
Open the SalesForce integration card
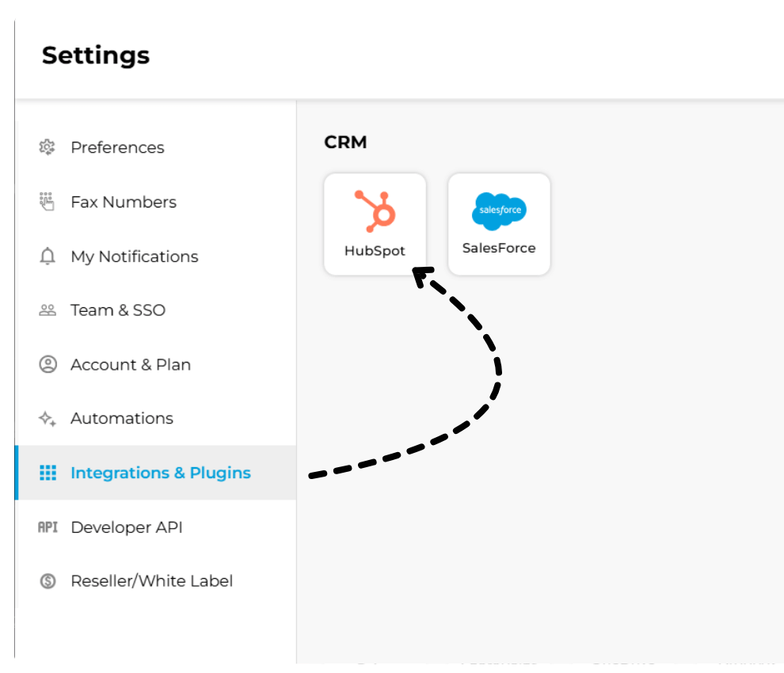tap(499, 224)
